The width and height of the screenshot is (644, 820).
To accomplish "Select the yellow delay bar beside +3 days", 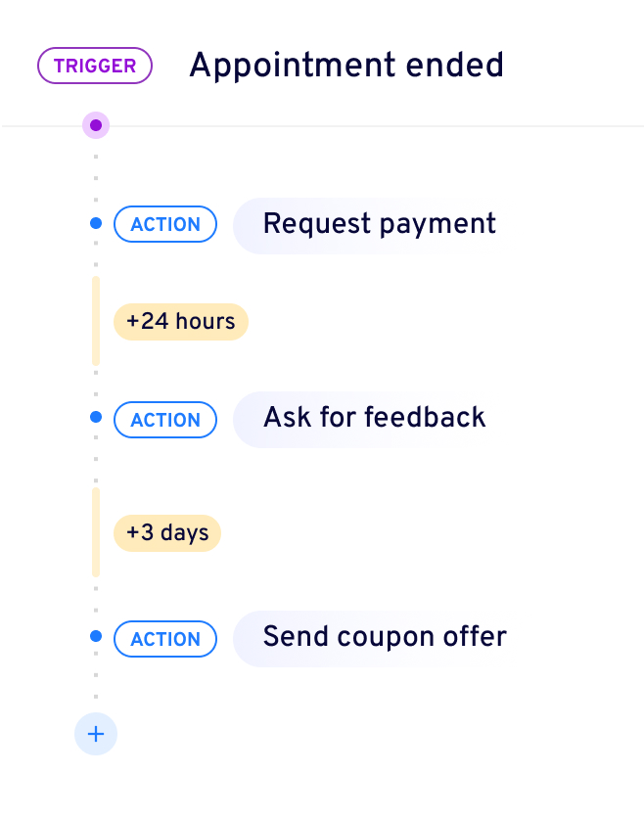I will coord(96,532).
